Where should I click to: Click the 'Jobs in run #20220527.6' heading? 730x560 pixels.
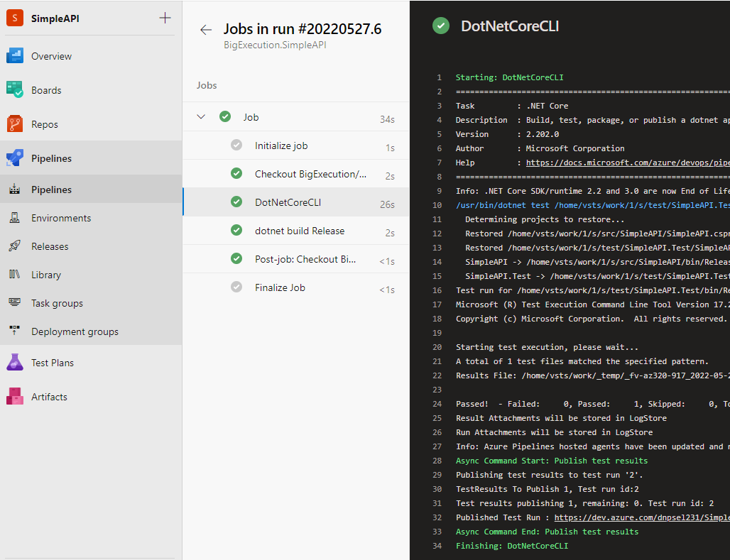tap(302, 29)
